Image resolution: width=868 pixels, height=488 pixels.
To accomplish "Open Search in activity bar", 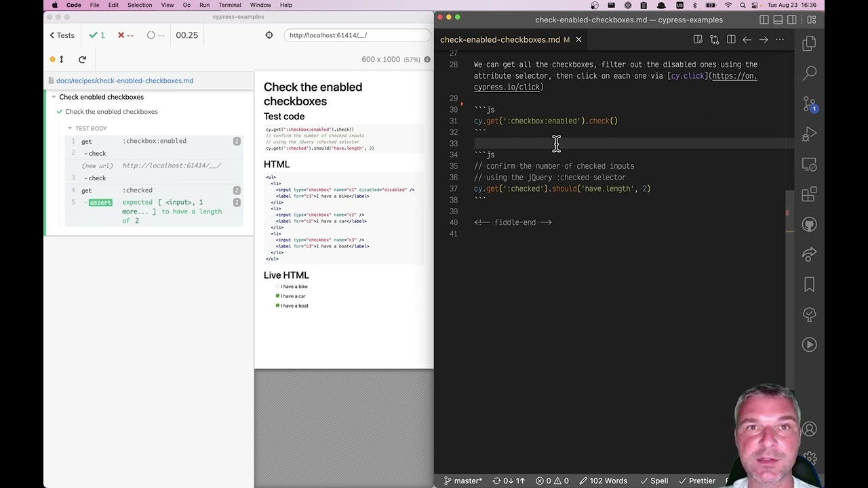I will 809,73.
